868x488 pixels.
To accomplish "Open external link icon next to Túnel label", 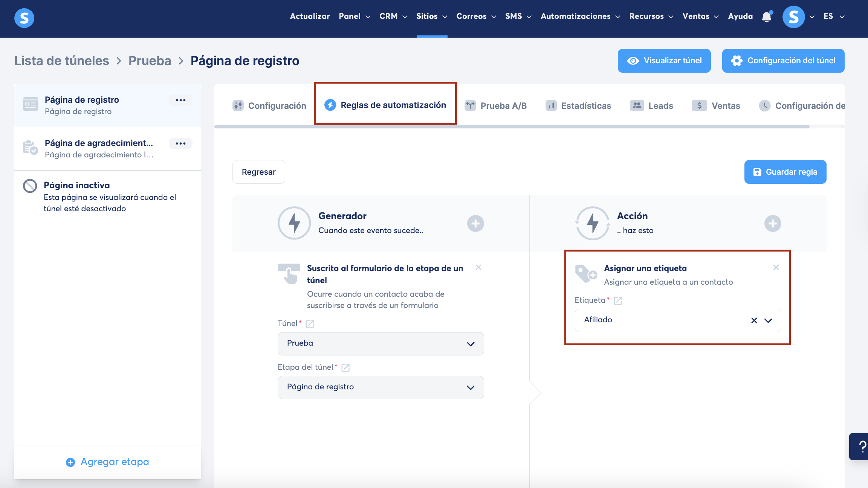I will (310, 324).
